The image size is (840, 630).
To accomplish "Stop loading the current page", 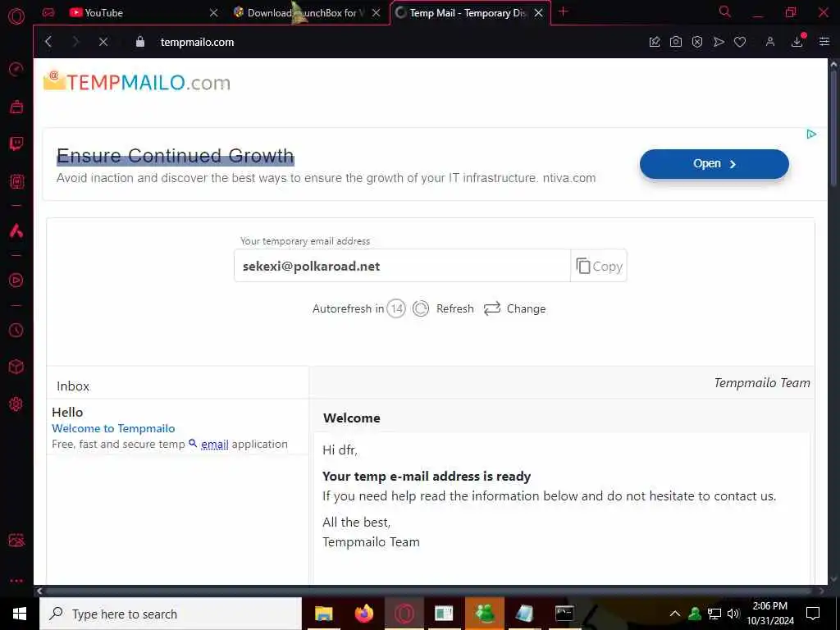I will tap(103, 42).
